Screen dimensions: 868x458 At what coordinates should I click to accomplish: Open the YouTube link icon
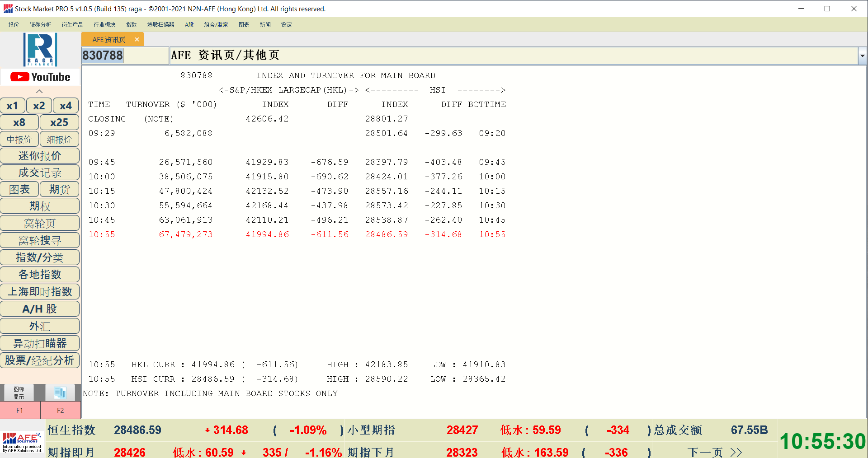point(40,77)
